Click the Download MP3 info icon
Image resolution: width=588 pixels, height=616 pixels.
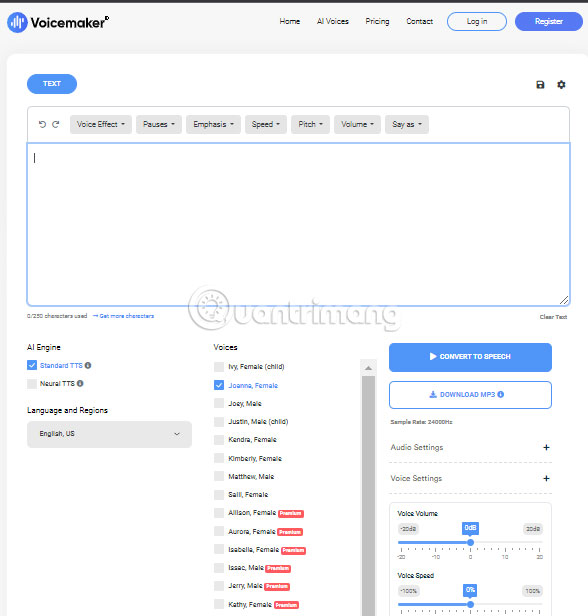coord(501,394)
